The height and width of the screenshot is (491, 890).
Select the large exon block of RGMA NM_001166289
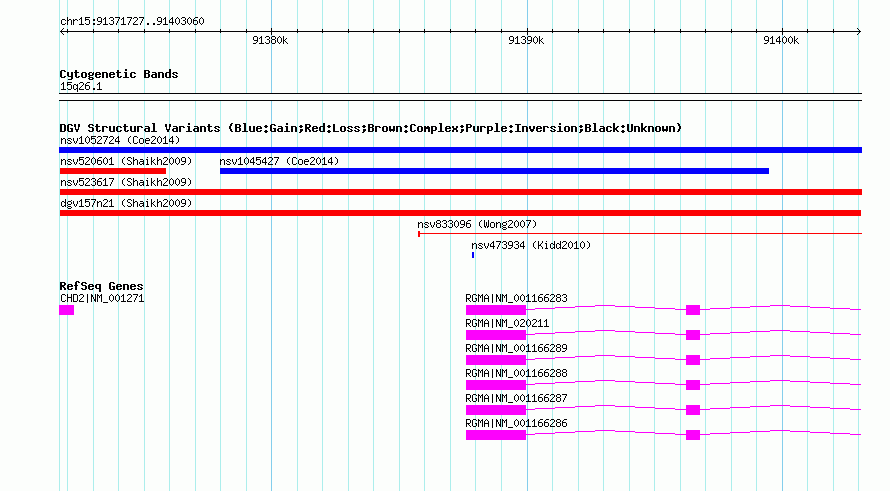pyautogui.click(x=496, y=360)
